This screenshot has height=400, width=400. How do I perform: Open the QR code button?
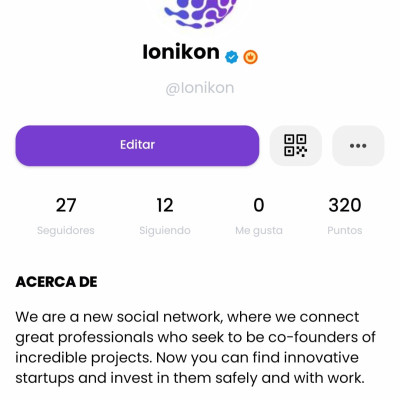[295, 146]
